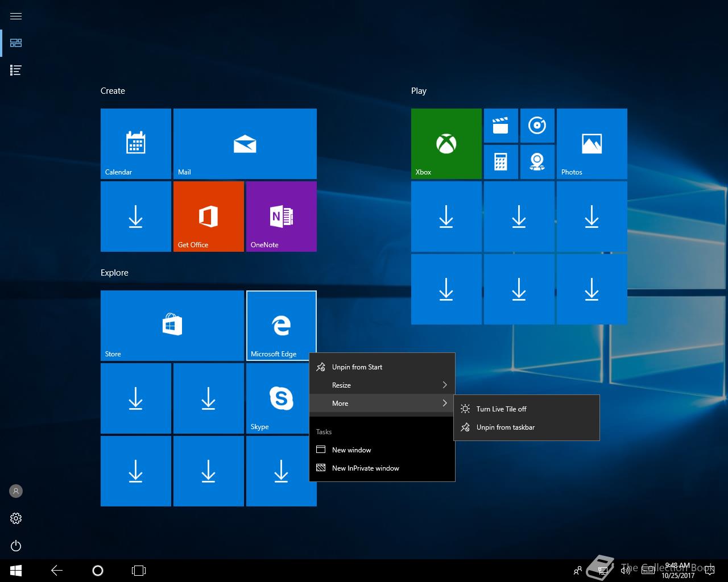
Task: Choose Unpin from taskbar
Action: pos(527,427)
